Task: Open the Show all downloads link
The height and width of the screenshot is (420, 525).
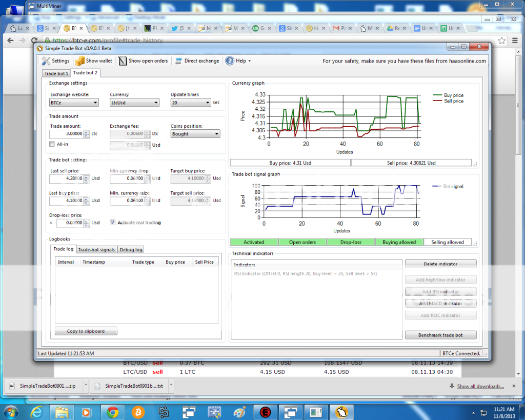Action: coord(480,386)
